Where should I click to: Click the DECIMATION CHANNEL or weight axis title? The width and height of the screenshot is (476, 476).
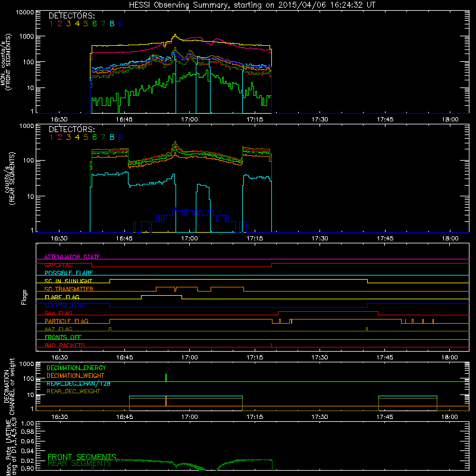[9, 386]
